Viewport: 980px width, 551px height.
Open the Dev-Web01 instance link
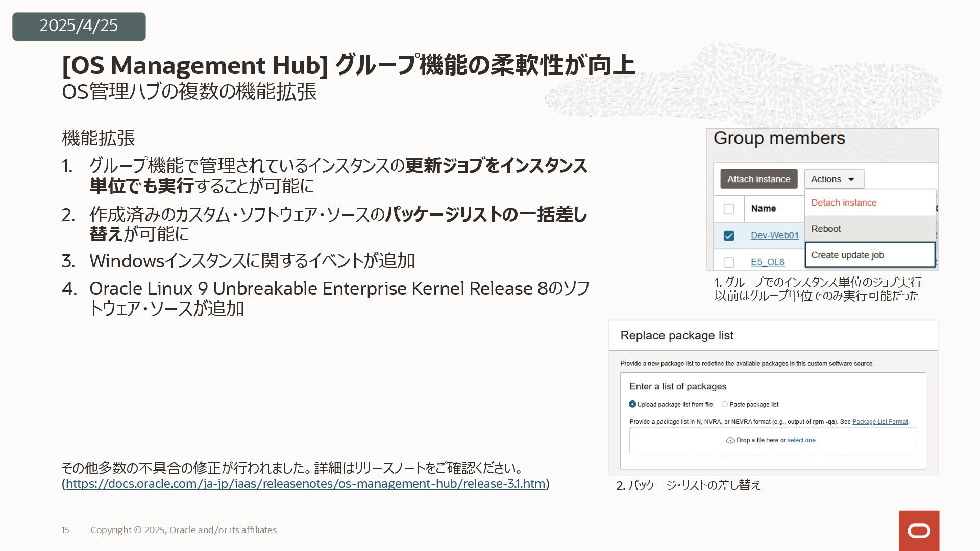774,235
